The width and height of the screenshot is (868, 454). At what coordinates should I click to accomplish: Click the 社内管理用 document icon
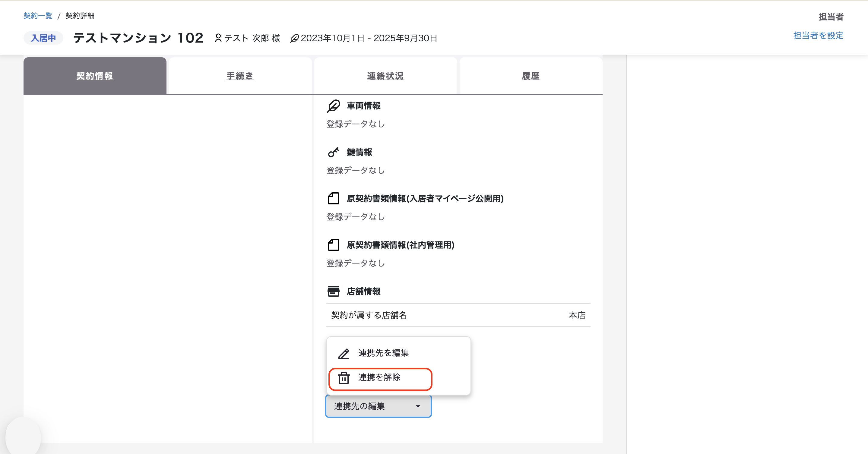pyautogui.click(x=333, y=245)
